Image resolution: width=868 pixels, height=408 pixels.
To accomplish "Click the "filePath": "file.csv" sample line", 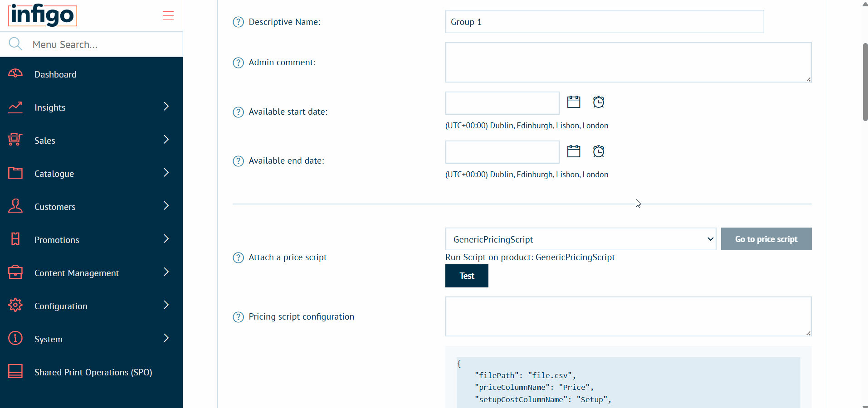I will click(x=525, y=375).
